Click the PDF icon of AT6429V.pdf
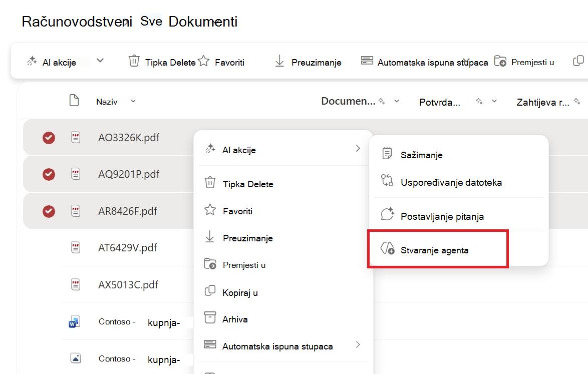The image size is (588, 374). click(76, 248)
